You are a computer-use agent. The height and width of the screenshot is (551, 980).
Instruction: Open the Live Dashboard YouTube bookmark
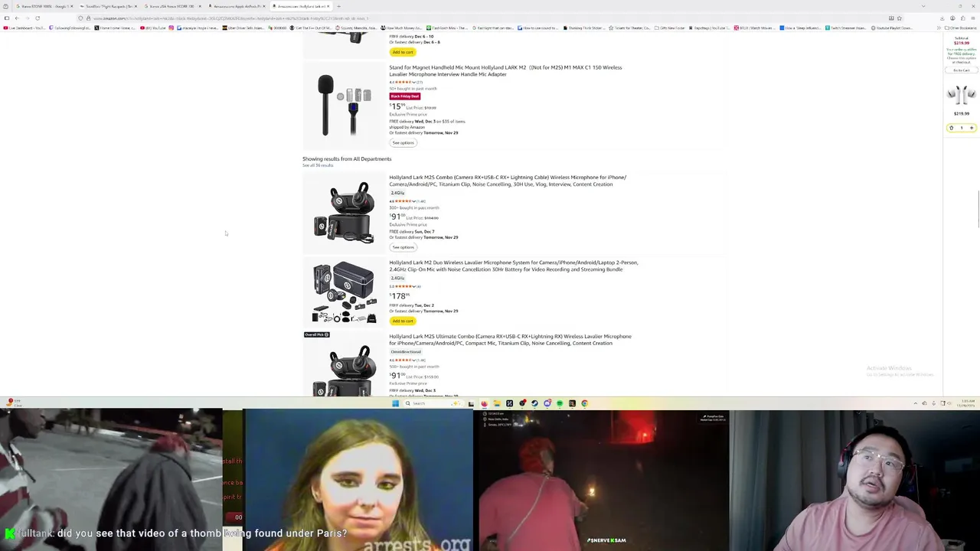(x=24, y=28)
